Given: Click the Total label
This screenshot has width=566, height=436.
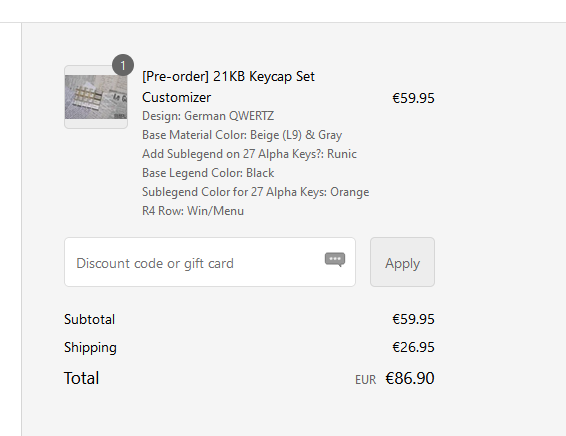Looking at the screenshot, I should point(81,378).
